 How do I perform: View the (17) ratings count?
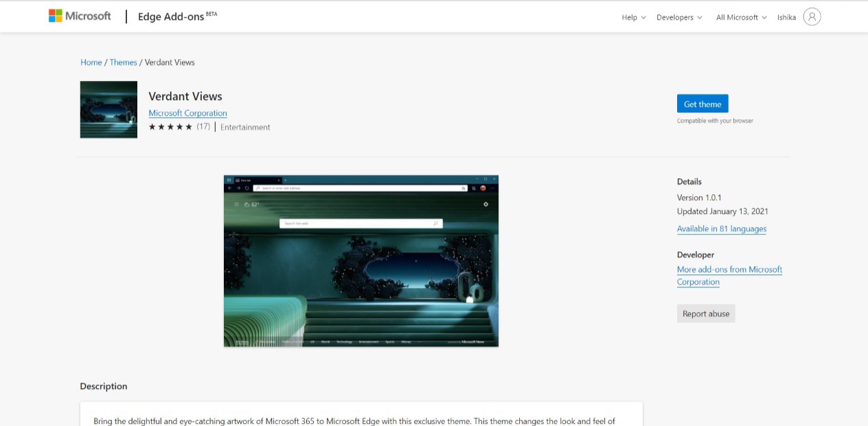pos(203,127)
